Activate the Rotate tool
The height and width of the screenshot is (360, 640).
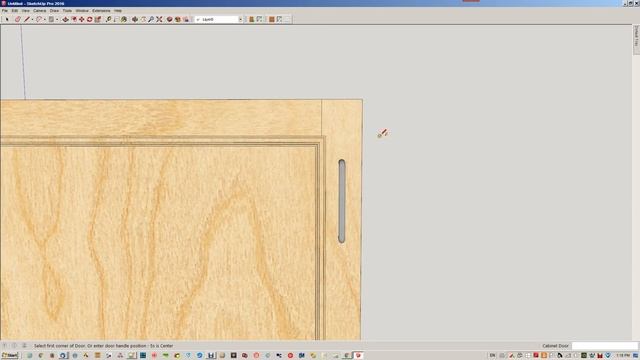(89, 19)
